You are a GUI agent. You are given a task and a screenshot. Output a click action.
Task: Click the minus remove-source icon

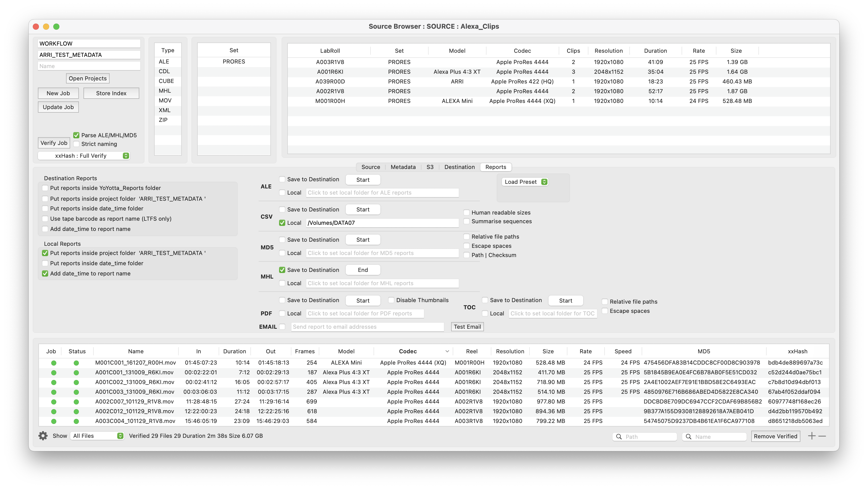822,436
